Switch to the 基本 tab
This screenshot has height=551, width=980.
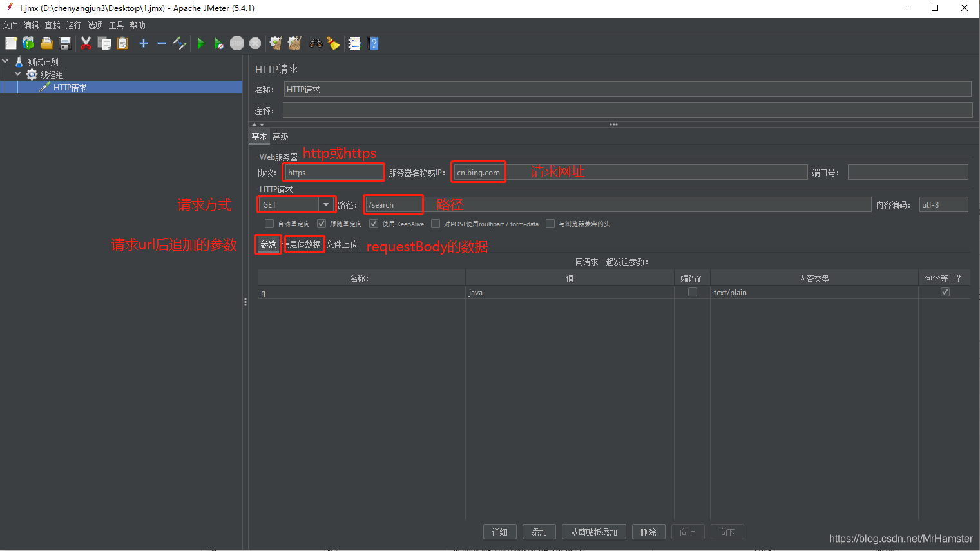(x=259, y=137)
